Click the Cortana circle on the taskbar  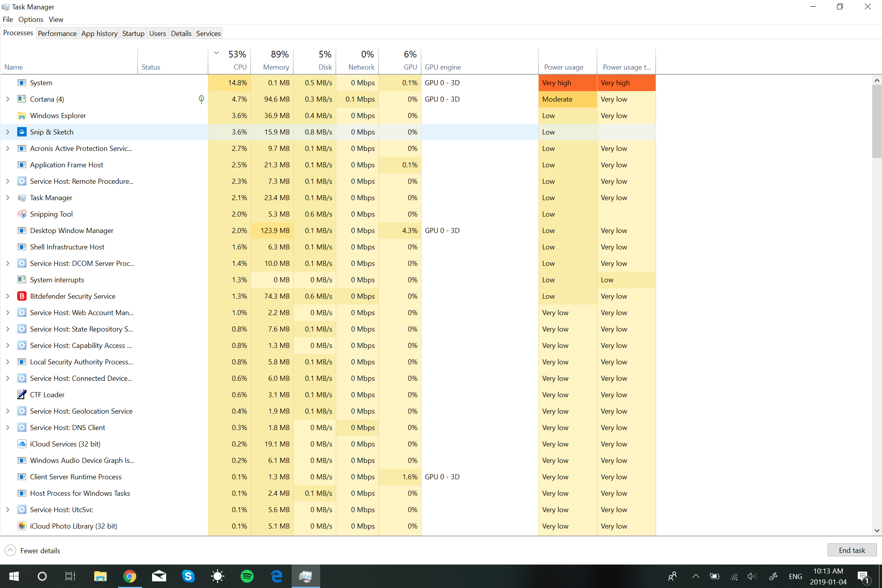pos(42,576)
